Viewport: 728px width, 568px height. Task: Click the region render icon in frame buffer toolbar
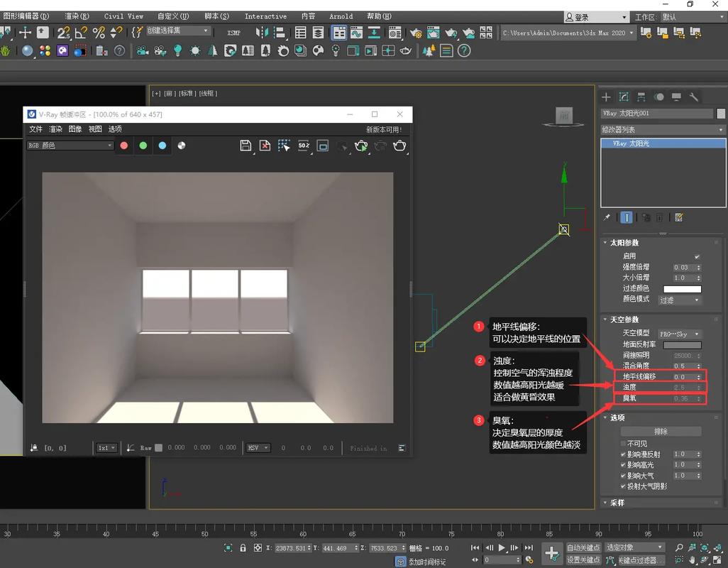tap(322, 146)
